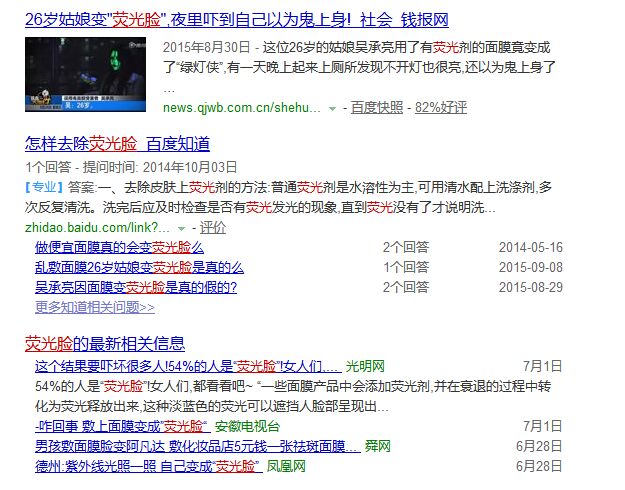Select the 凤凰网 source label

[286, 466]
